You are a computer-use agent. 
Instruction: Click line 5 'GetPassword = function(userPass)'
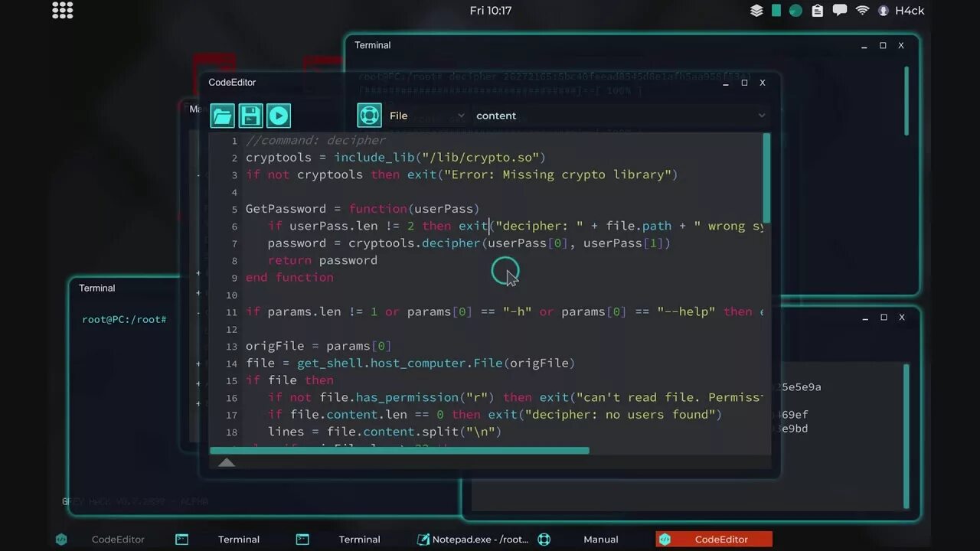point(362,209)
